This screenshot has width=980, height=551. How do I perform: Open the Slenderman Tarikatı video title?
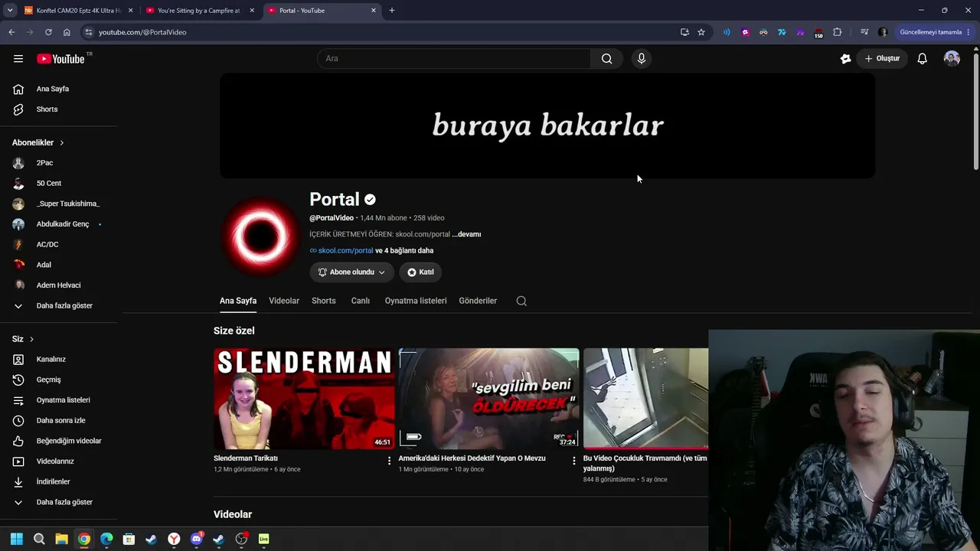tap(246, 458)
